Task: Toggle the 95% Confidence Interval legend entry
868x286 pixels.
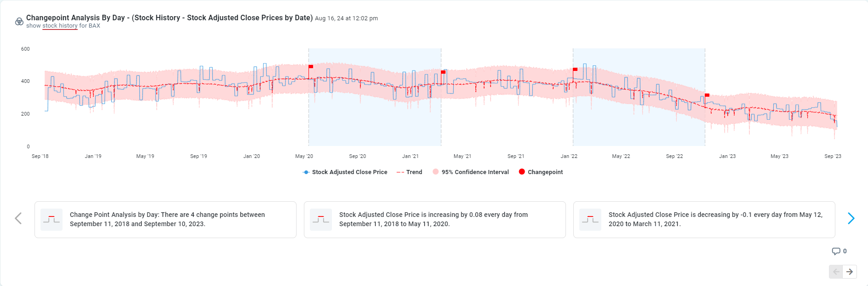Action: (471, 172)
